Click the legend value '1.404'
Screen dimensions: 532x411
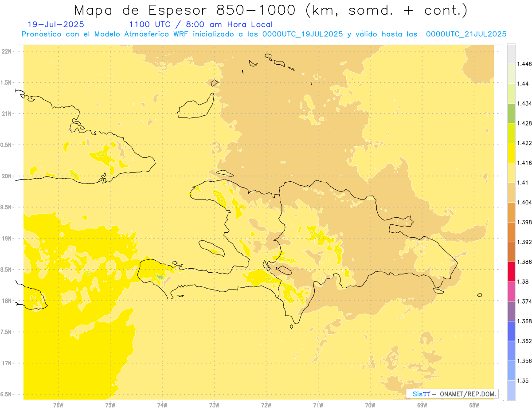click(x=524, y=202)
